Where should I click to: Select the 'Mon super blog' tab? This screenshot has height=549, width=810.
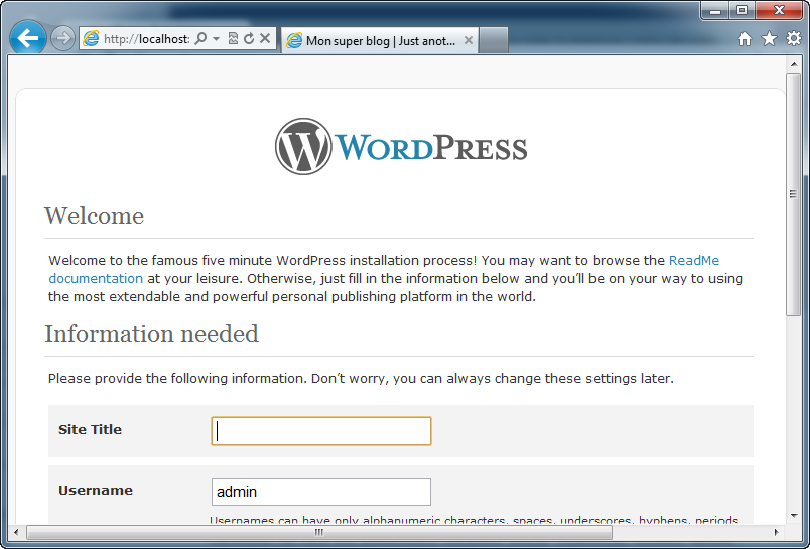point(380,40)
